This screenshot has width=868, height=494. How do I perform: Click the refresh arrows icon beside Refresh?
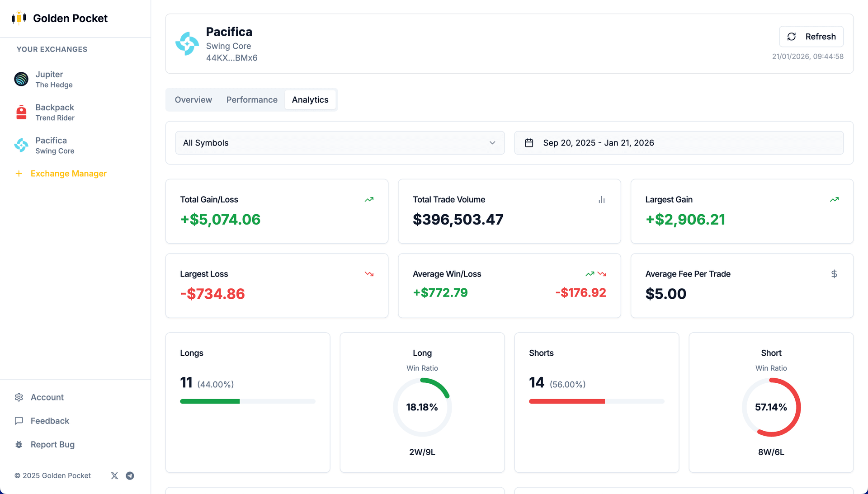(x=792, y=36)
